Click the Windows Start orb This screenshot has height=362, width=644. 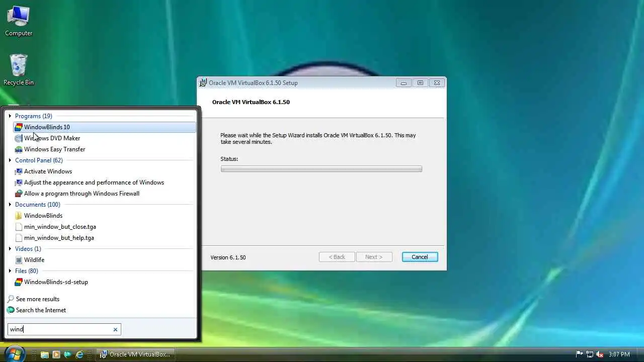click(x=15, y=353)
